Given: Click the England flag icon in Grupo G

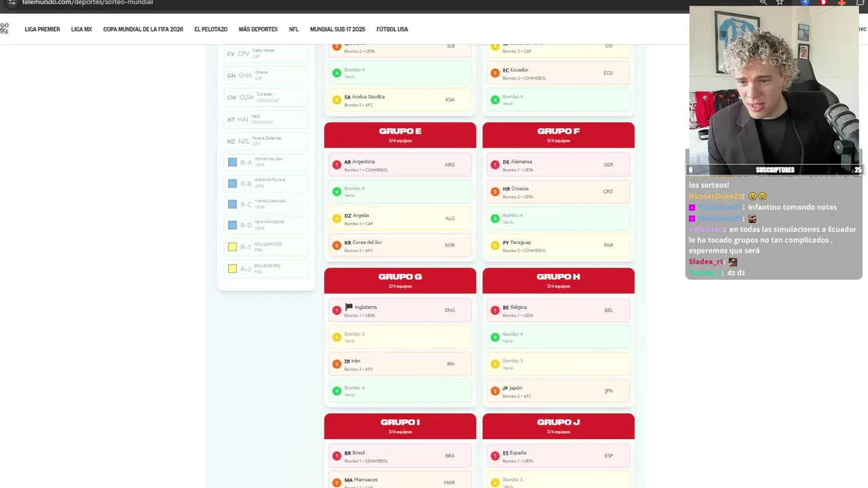Looking at the screenshot, I should 349,307.
